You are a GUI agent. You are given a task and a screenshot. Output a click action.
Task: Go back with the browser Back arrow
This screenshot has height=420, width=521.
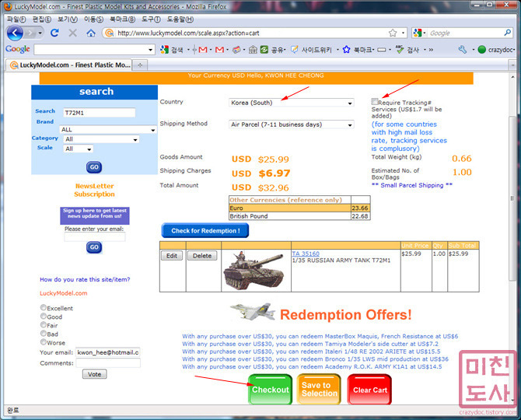tap(15, 33)
